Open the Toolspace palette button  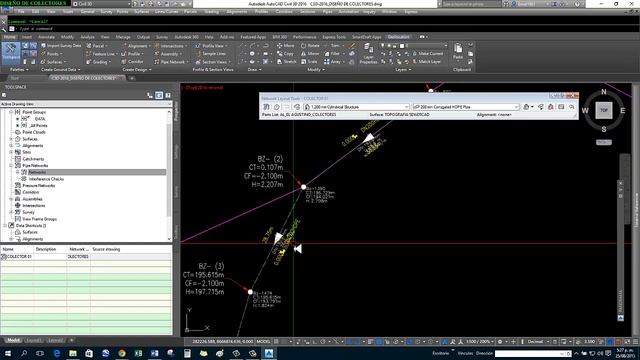tap(11, 53)
